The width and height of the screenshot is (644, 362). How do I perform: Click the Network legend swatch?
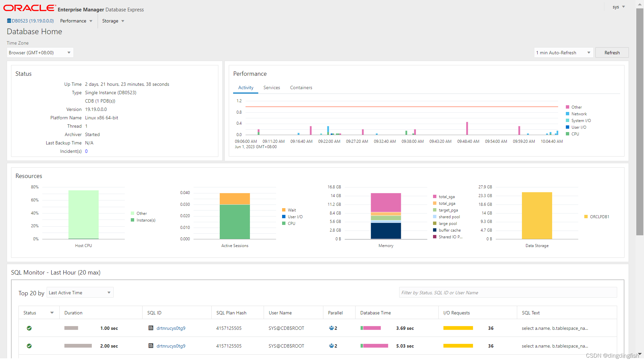pos(568,114)
